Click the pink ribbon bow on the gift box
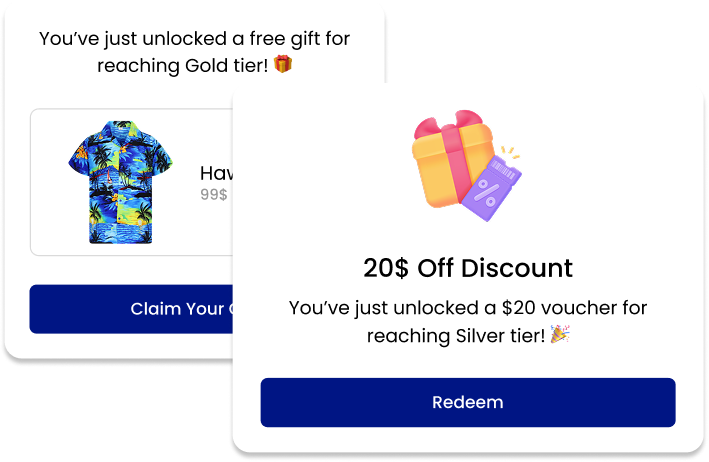The image size is (709, 462). [448, 123]
